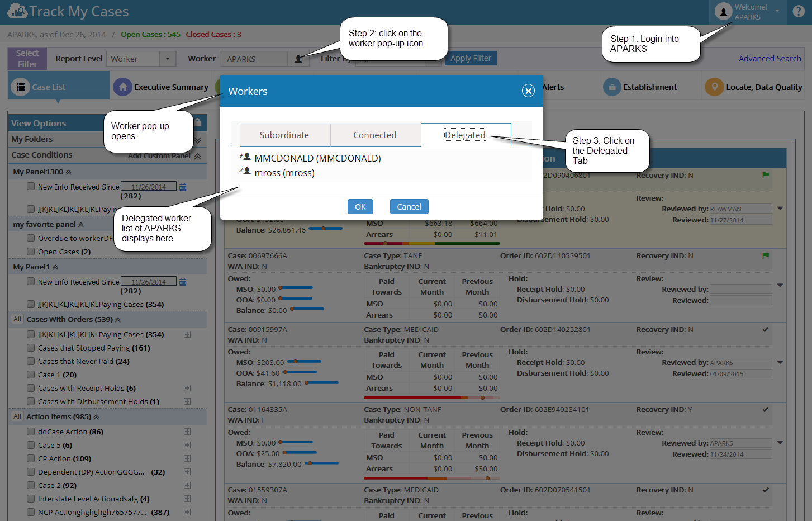The image size is (812, 521).
Task: Click plus icon beside Cases with Receipt Holds
Action: (x=187, y=388)
